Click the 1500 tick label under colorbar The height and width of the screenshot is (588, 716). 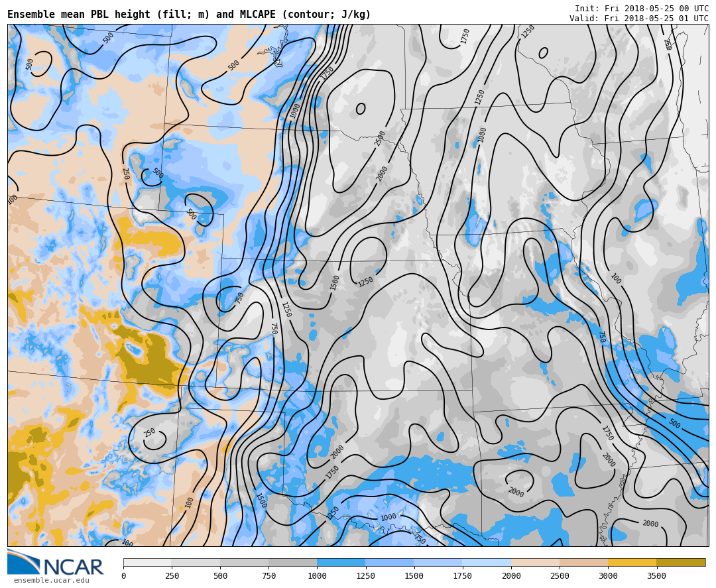414,576
